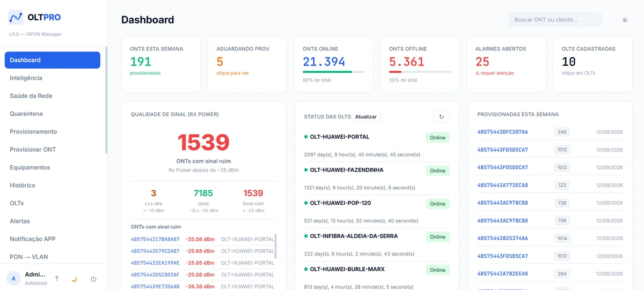Select OLT-HUAWEI-POP-120 in status list

click(377, 211)
